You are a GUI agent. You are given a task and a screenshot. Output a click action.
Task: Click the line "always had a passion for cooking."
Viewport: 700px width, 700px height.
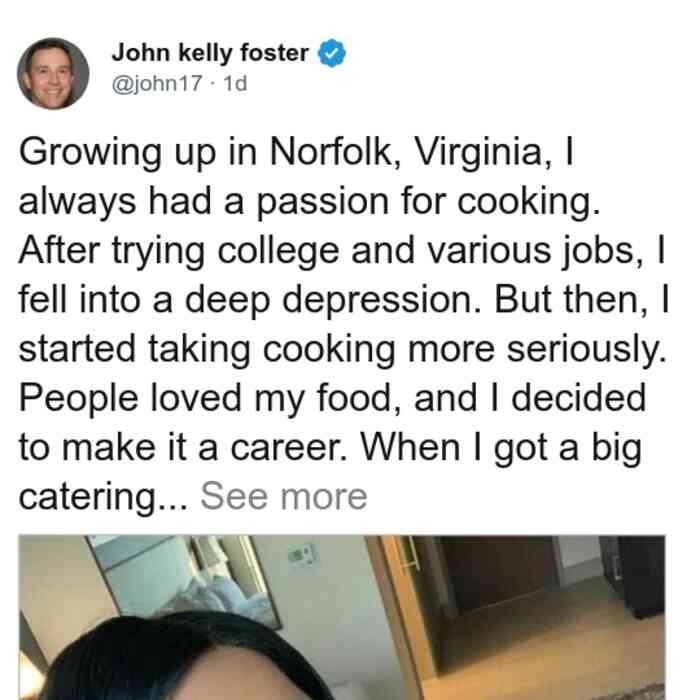[309, 202]
